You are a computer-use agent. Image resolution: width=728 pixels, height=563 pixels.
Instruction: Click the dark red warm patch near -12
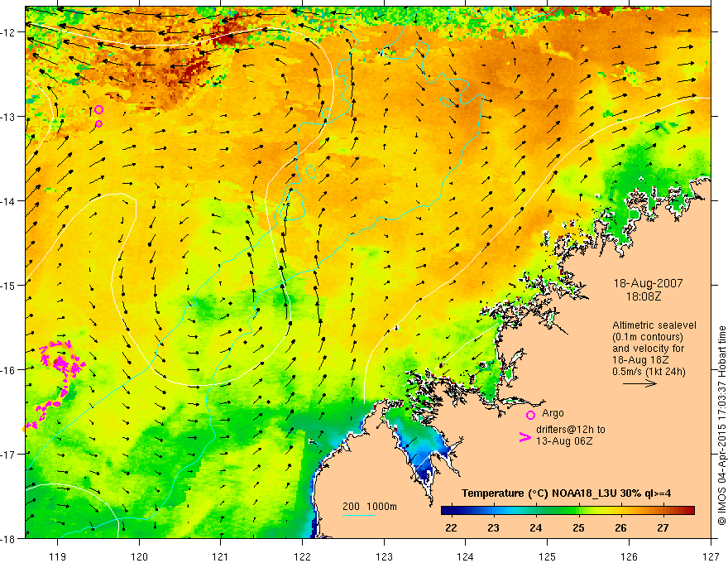(x=226, y=35)
